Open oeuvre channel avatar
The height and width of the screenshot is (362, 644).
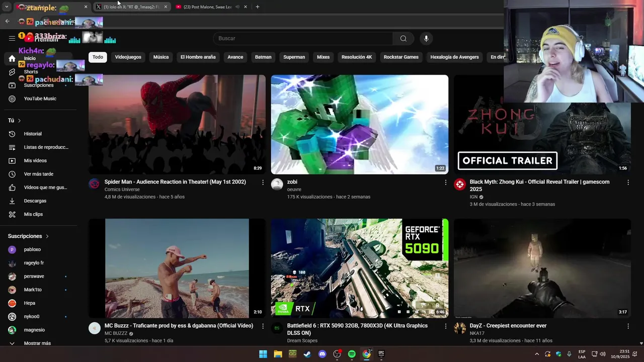(277, 184)
